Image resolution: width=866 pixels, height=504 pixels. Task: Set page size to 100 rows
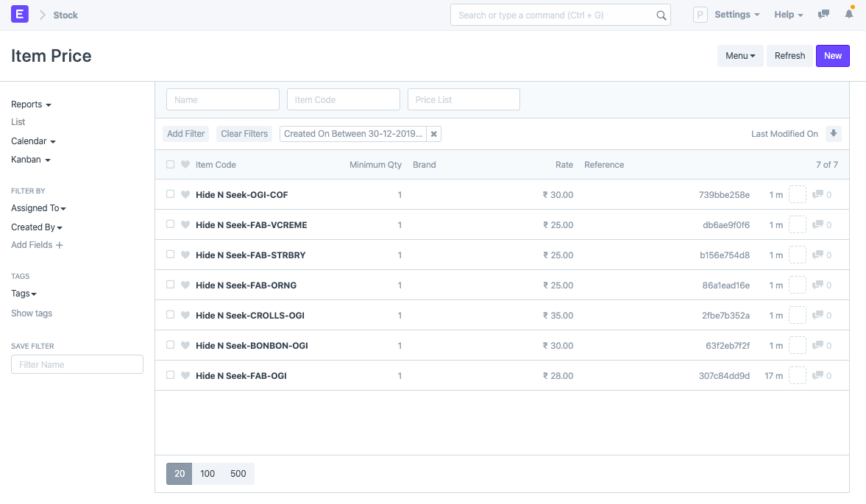pos(207,474)
